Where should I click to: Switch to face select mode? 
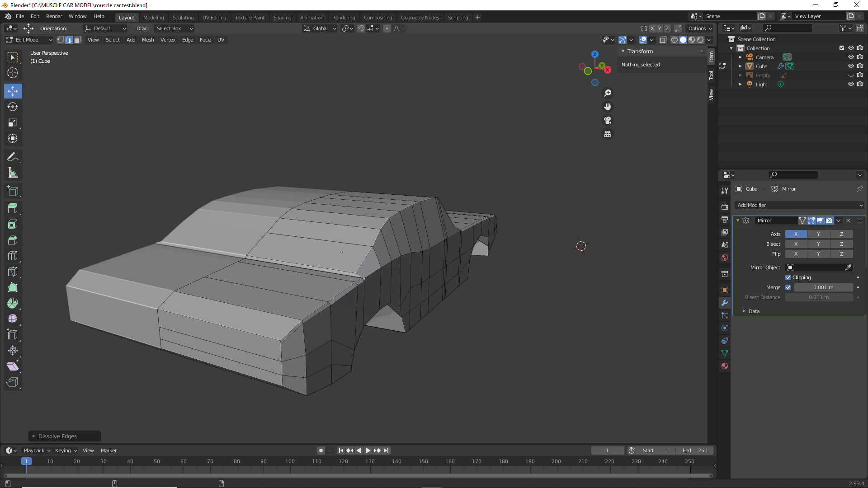tap(78, 40)
